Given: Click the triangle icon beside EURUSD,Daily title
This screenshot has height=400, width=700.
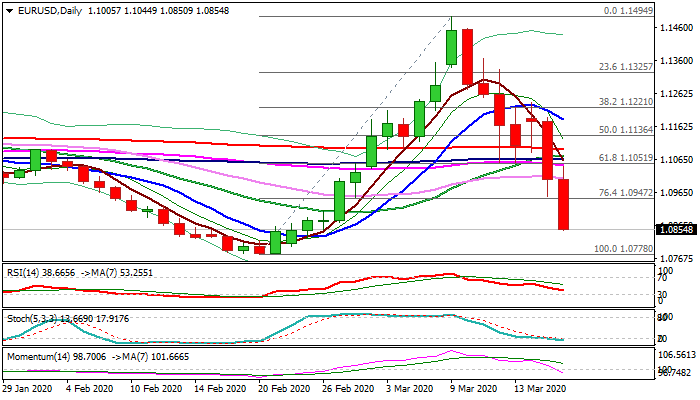Looking at the screenshot, I should (8, 11).
